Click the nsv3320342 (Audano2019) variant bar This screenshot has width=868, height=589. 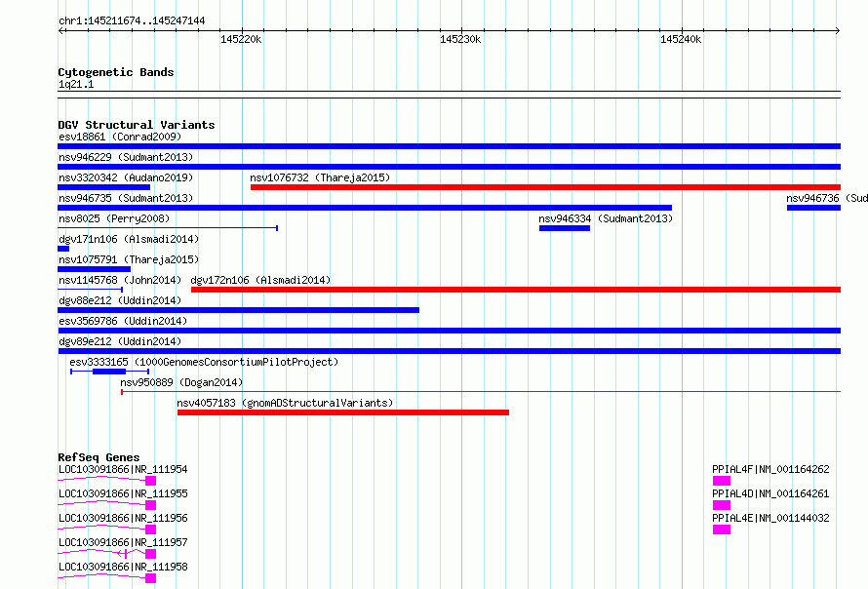point(103,187)
